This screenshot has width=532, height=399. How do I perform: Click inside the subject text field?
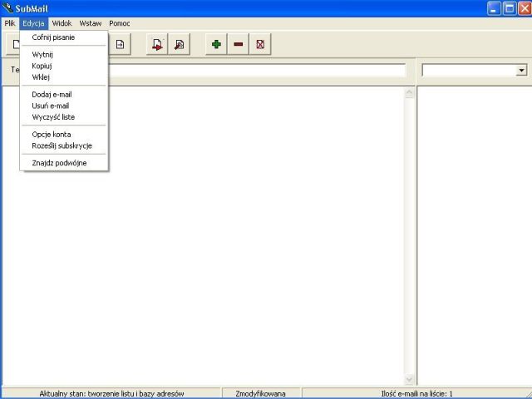pos(257,71)
